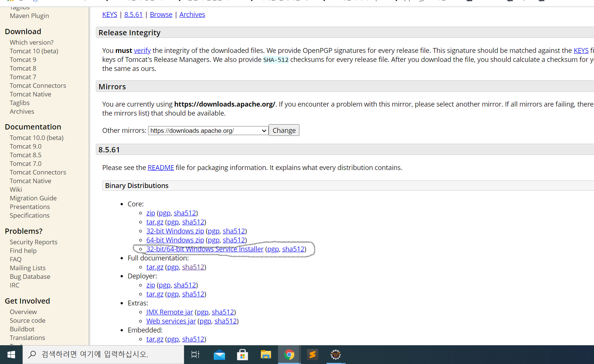Download the 32-bit Windows zip
The height and width of the screenshot is (364, 594).
(x=175, y=231)
